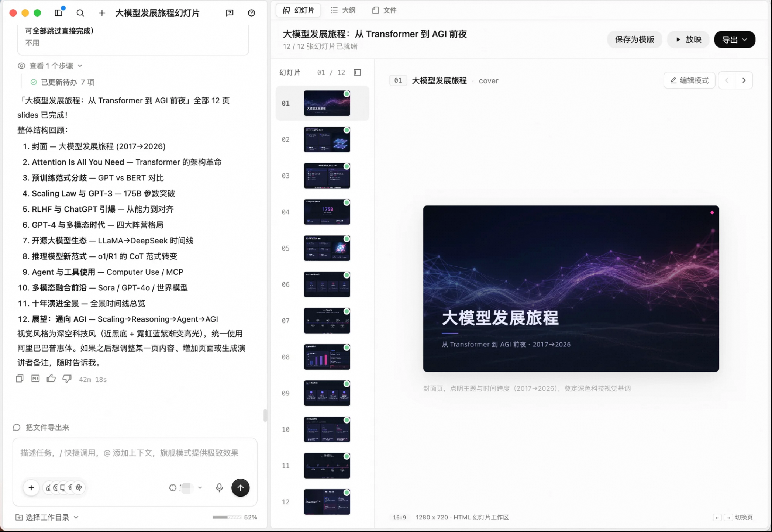The width and height of the screenshot is (772, 532).
Task: Select slide 07 thumbnail
Action: pos(327,321)
